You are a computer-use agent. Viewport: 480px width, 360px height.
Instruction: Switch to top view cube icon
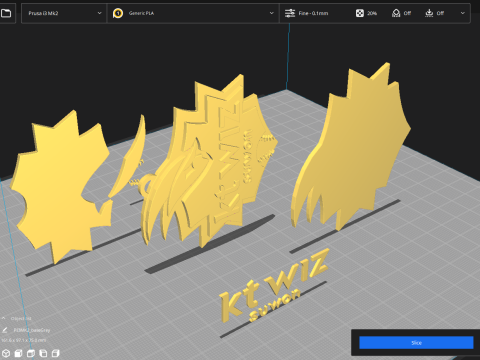[x=31, y=353]
